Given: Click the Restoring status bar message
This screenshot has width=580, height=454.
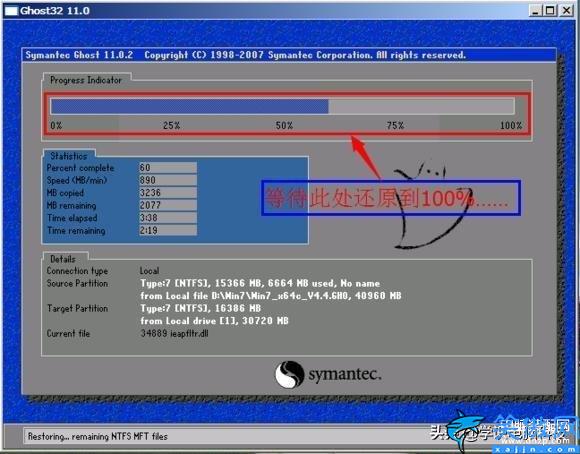Looking at the screenshot, I should 98,437.
